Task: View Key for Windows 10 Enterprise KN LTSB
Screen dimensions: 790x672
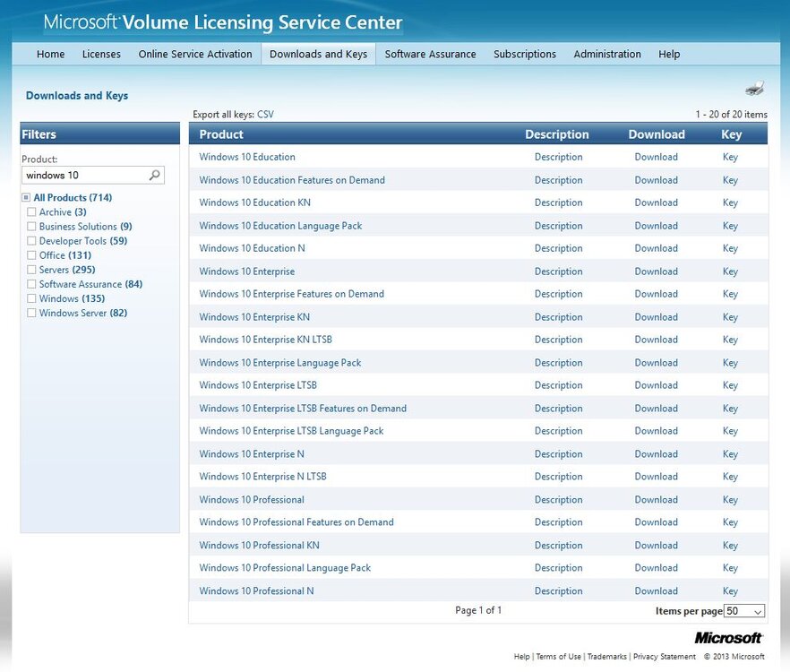Action: click(x=730, y=340)
